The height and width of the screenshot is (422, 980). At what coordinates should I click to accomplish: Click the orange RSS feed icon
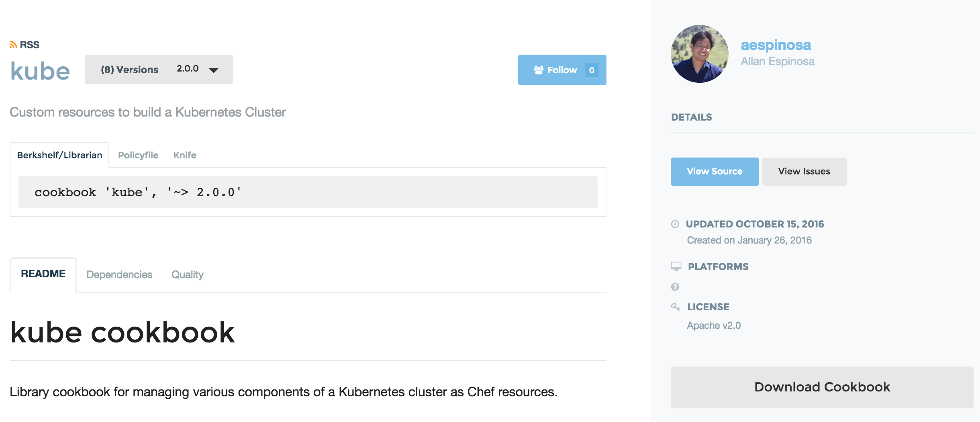[13, 45]
